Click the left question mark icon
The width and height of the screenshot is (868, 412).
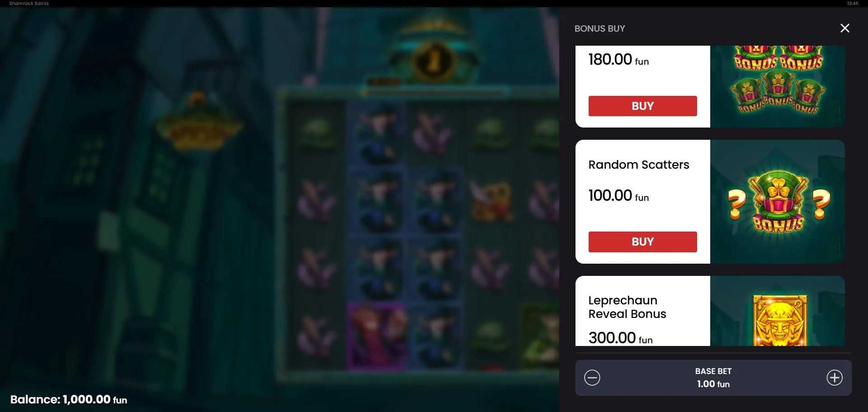(736, 204)
